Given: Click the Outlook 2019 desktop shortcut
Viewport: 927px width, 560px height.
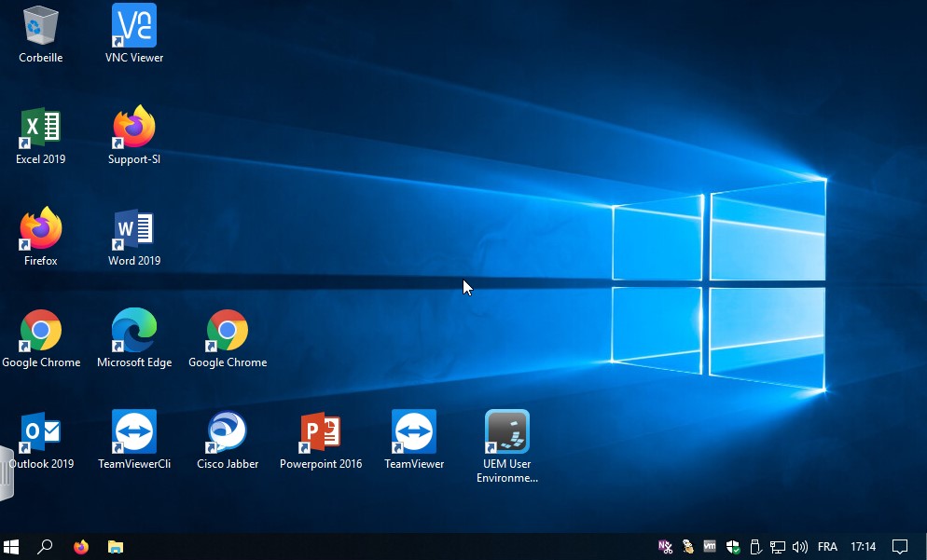Looking at the screenshot, I should [x=41, y=433].
